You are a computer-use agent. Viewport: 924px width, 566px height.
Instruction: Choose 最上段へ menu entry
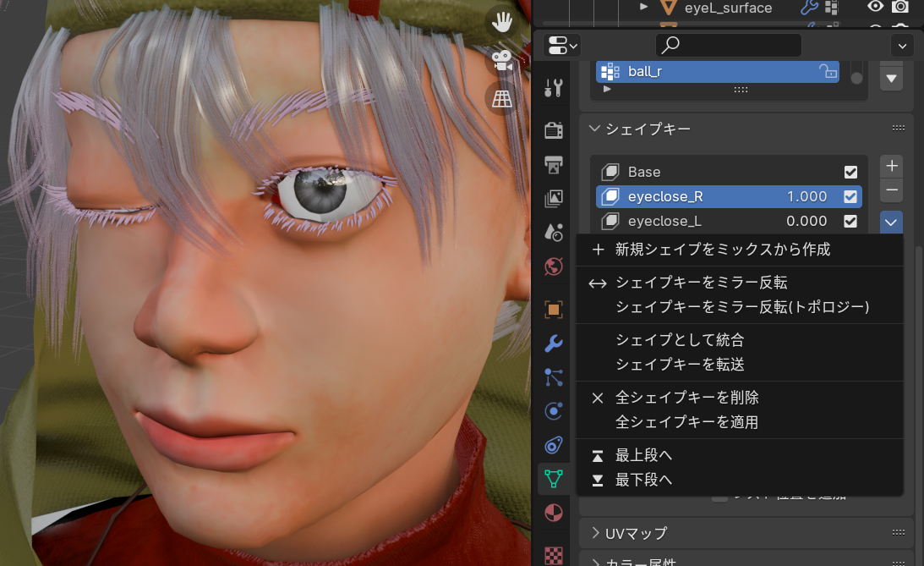740,455
